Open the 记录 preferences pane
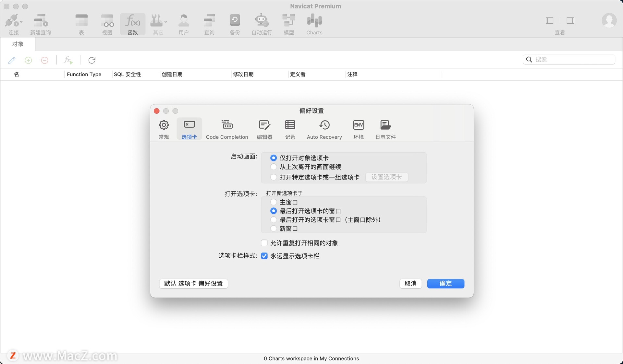623x364 pixels. click(x=290, y=129)
